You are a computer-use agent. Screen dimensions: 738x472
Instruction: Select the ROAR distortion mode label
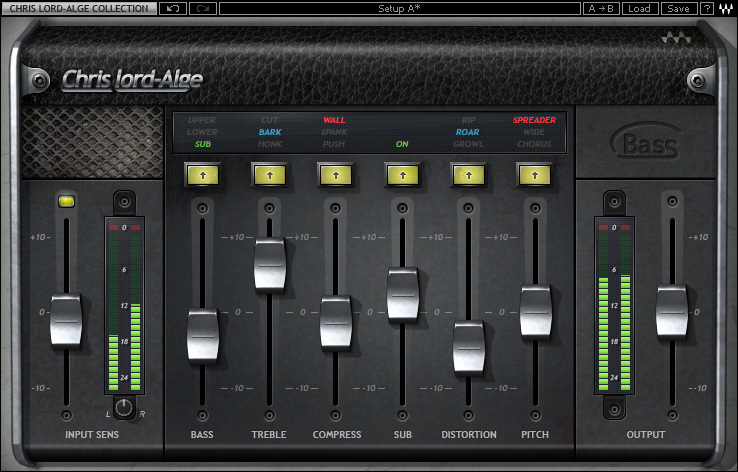click(467, 132)
